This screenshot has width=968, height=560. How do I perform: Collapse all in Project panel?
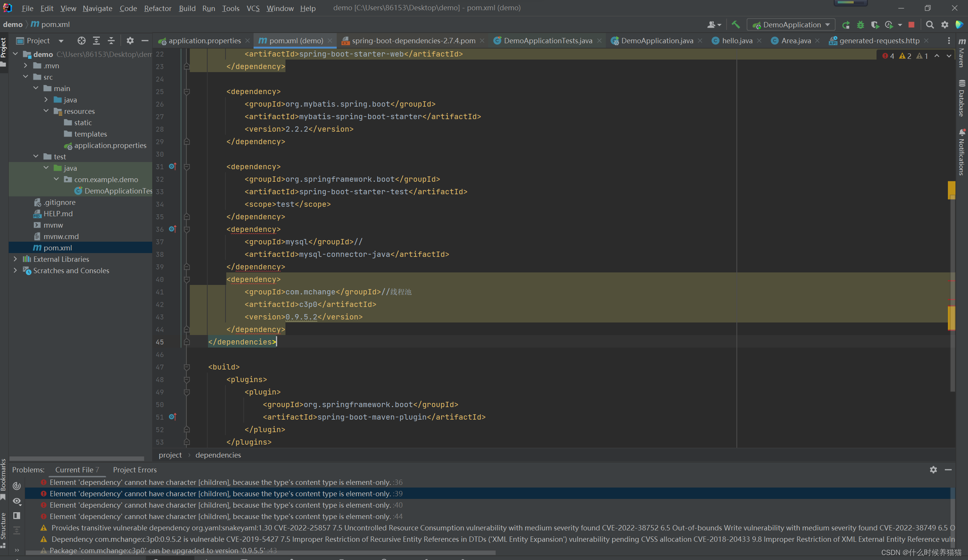pos(111,41)
